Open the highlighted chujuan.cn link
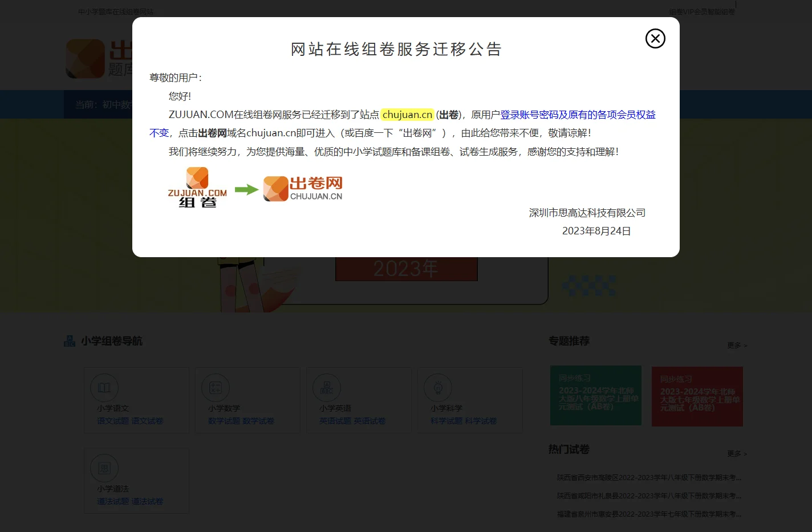The height and width of the screenshot is (532, 812). pyautogui.click(x=407, y=115)
